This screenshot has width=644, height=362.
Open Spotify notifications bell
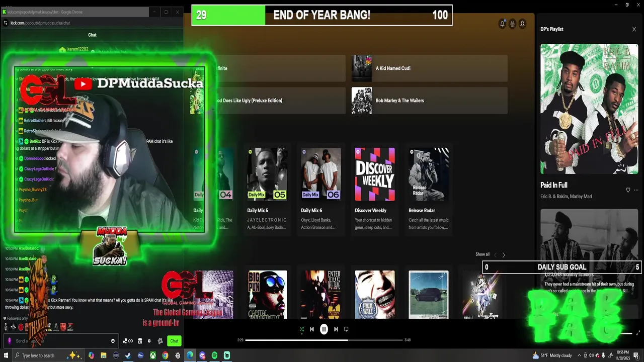point(502,24)
